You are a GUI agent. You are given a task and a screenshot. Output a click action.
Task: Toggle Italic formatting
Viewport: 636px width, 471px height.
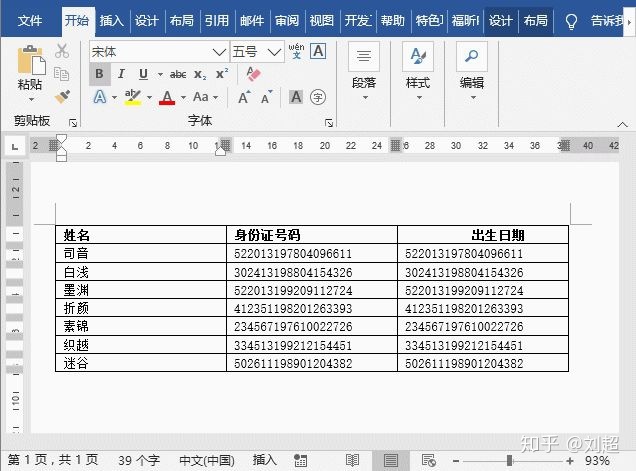(x=121, y=74)
